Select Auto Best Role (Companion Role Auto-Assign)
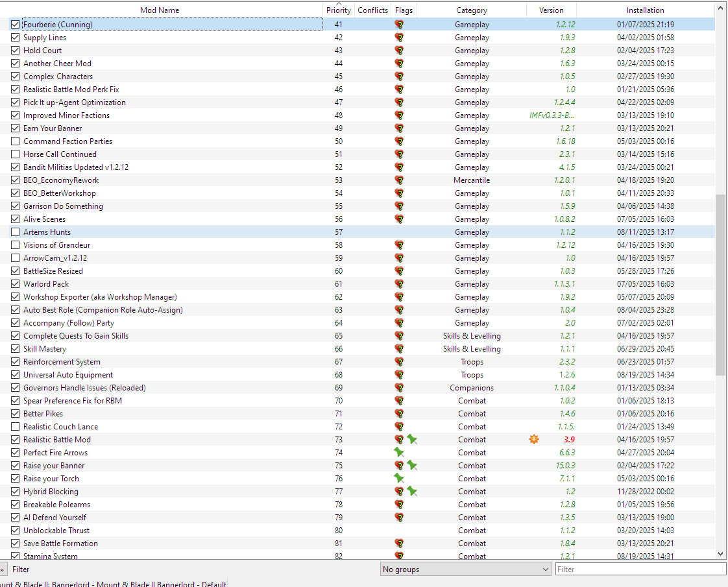The width and height of the screenshot is (728, 587). pos(103,310)
